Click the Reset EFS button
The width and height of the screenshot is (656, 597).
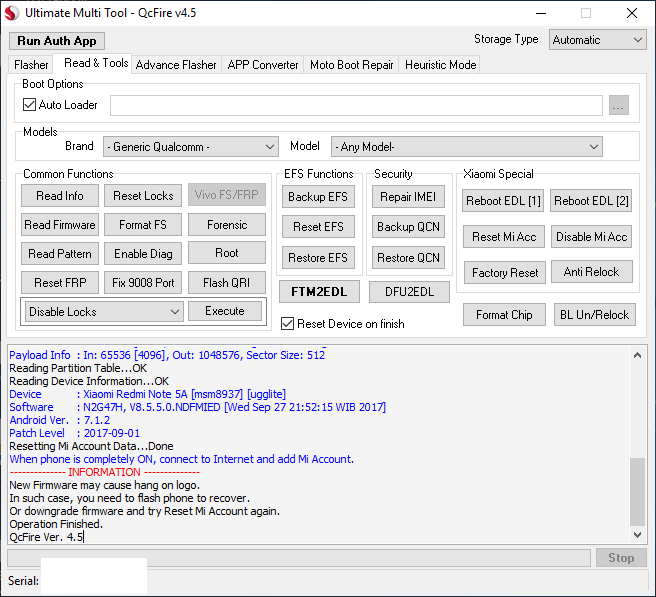click(318, 227)
